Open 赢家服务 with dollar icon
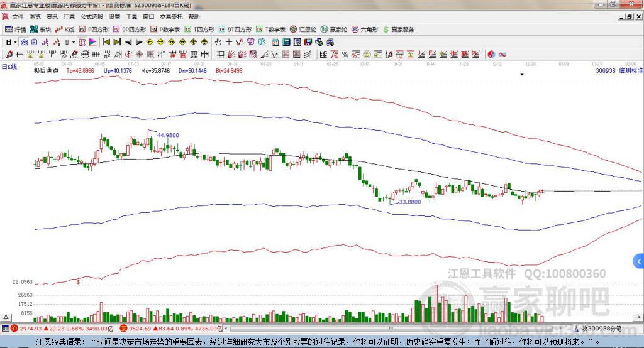The height and width of the screenshot is (348, 644). (x=398, y=29)
